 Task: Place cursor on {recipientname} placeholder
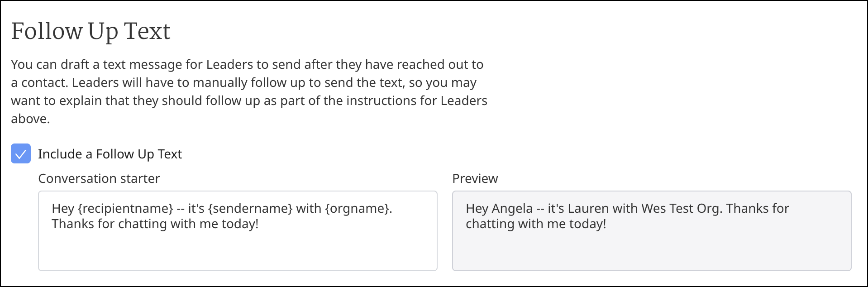coord(125,208)
